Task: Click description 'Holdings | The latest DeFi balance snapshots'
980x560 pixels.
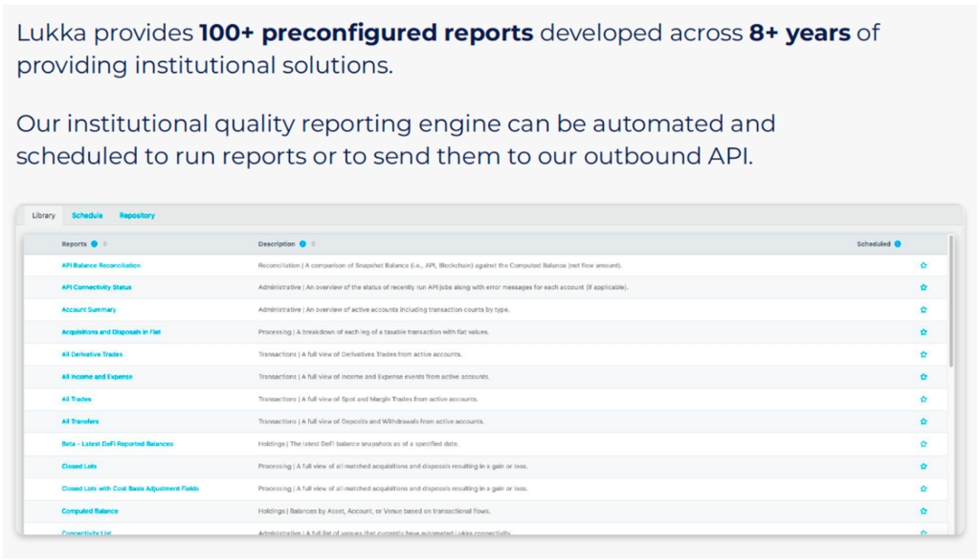Action: [358, 444]
